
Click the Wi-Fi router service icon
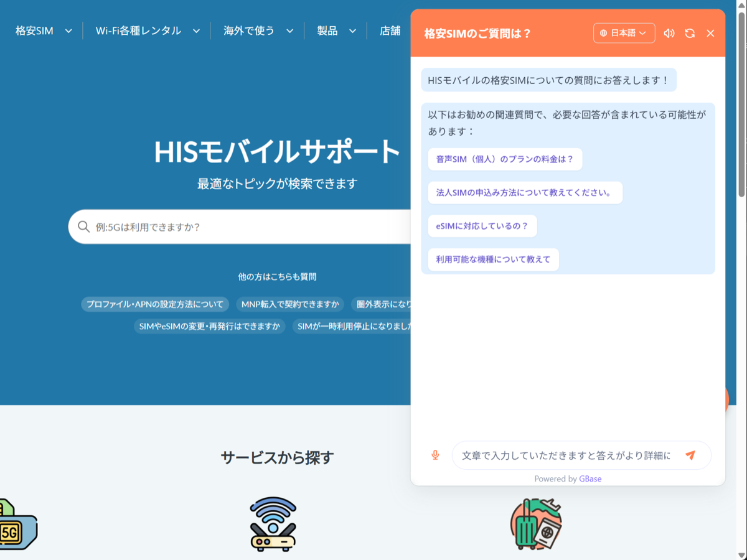[x=273, y=524]
